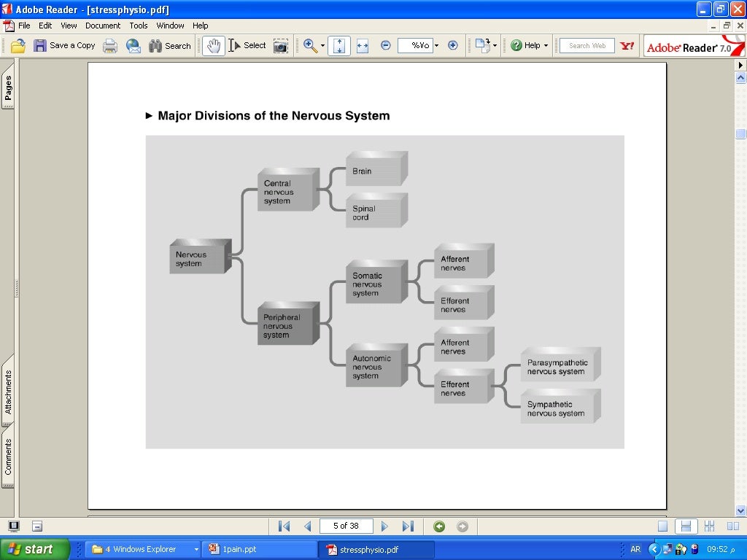Click the Search Web input field
This screenshot has width=747, height=560.
(x=587, y=46)
